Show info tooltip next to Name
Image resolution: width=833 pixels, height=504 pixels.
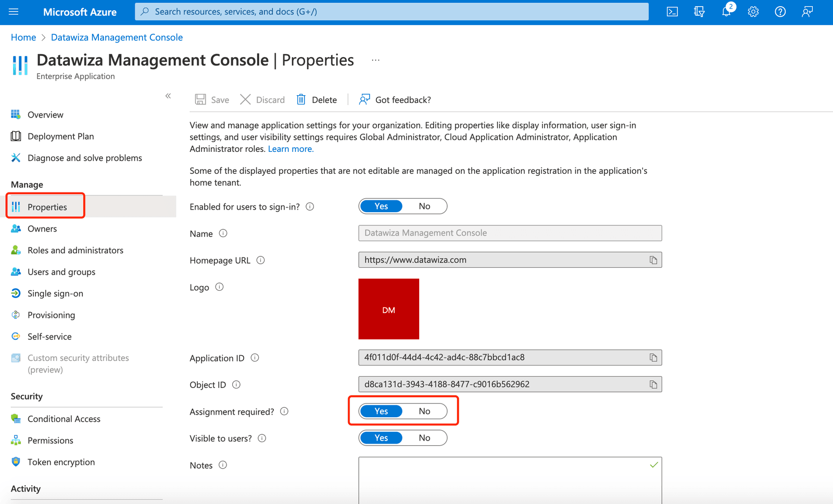coord(223,233)
